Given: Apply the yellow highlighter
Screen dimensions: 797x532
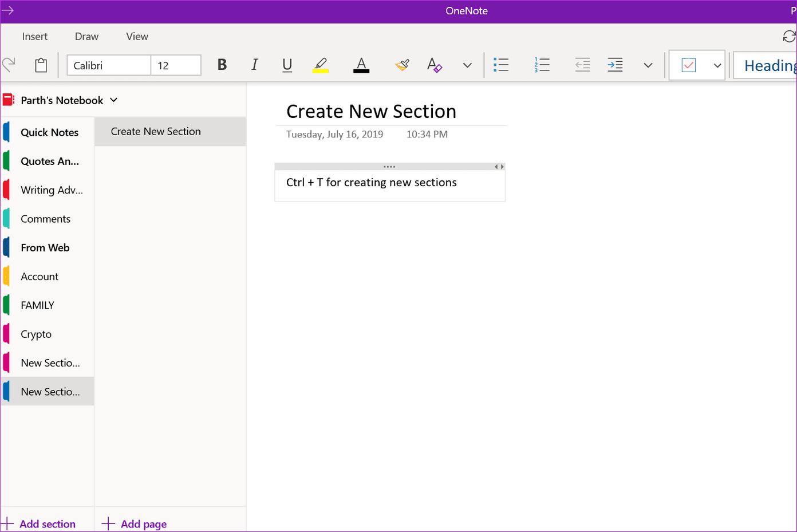Looking at the screenshot, I should [321, 65].
